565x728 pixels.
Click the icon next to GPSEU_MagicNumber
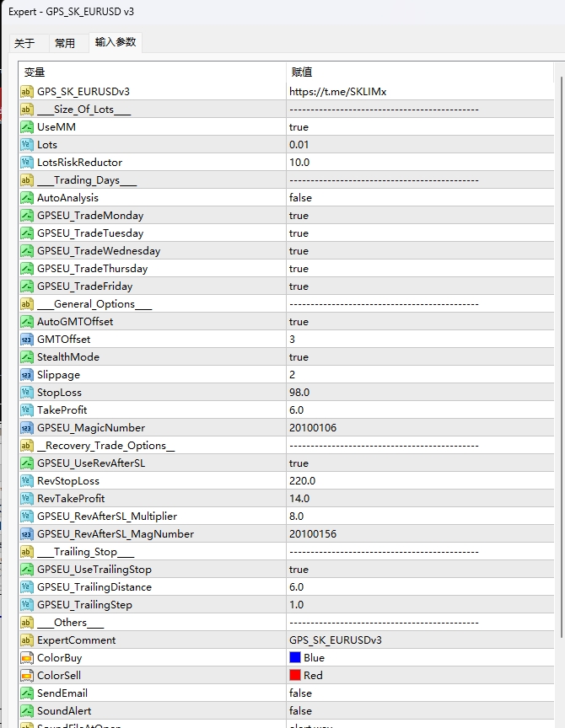pyautogui.click(x=27, y=428)
